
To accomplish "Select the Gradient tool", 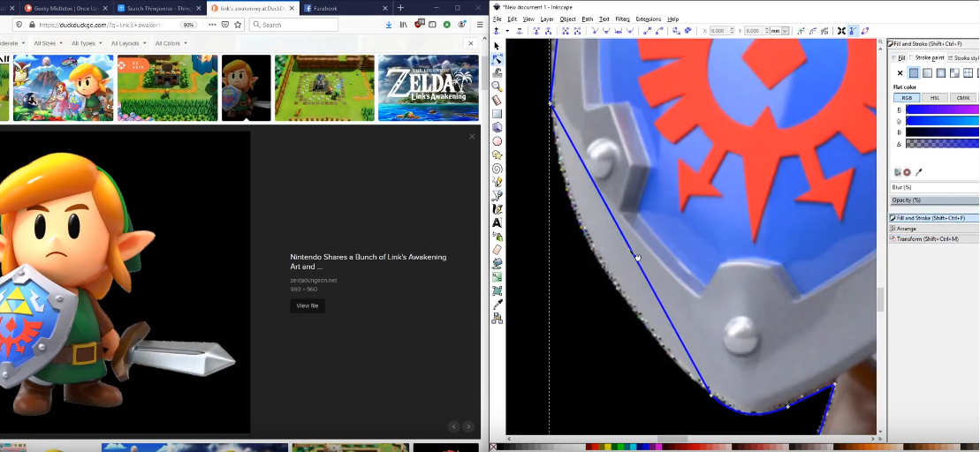I will pyautogui.click(x=497, y=277).
